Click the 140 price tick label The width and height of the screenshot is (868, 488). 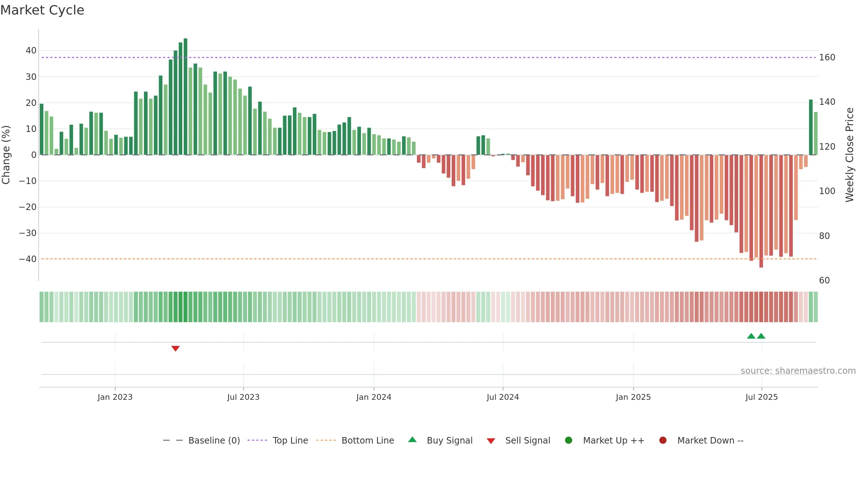pyautogui.click(x=827, y=102)
